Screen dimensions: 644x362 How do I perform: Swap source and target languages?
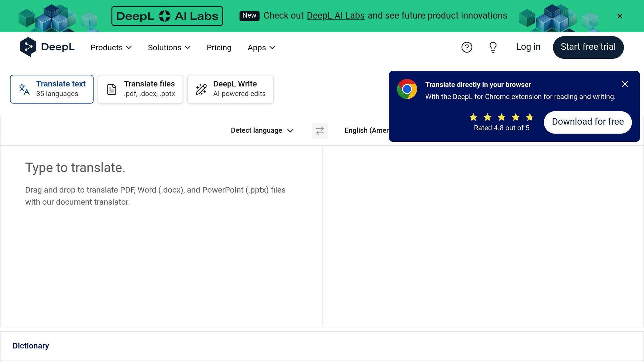point(320,130)
